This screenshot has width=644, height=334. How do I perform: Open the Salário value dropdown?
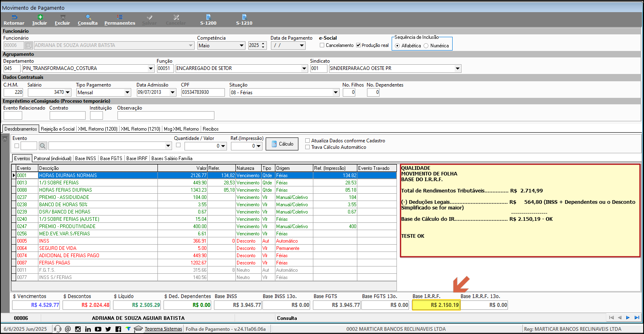(67, 93)
